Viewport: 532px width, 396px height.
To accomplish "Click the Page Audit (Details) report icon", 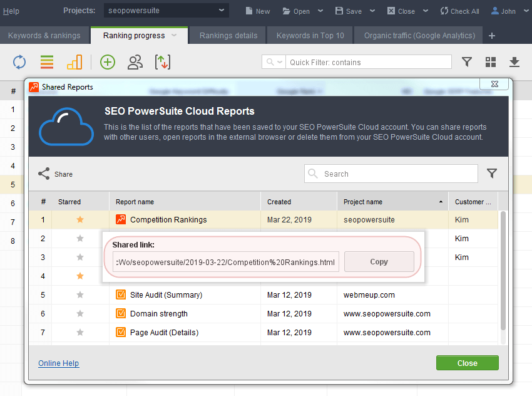I will click(121, 332).
